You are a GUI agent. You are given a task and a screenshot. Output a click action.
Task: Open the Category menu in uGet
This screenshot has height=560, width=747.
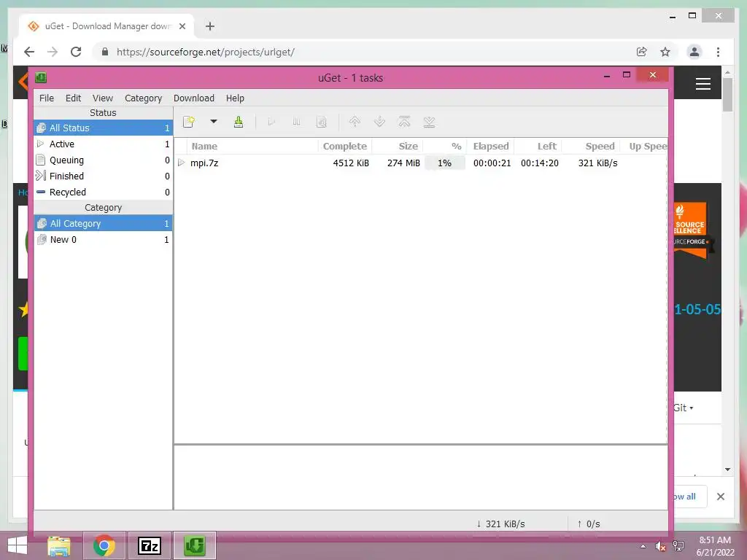tap(143, 98)
